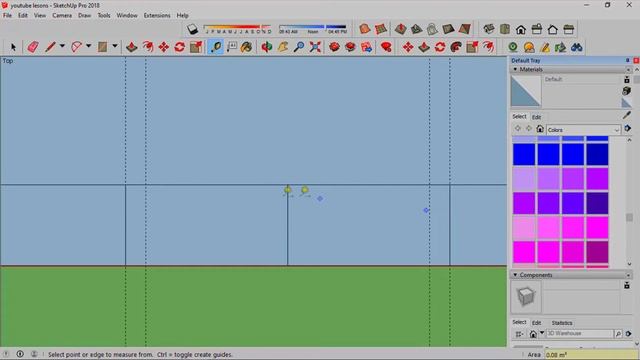Open the binoculars Look Around tool

pos(576,47)
